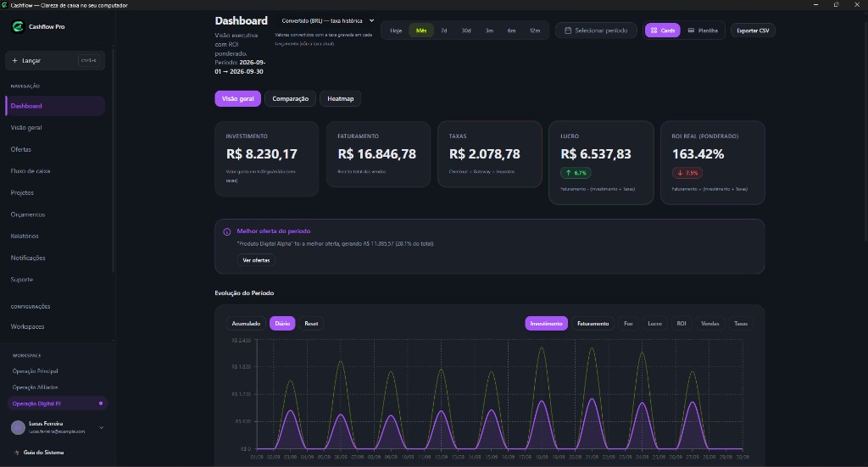Click the purple dot on Operação Digital PJ
Screen dimensions: 868x467
(x=101, y=403)
